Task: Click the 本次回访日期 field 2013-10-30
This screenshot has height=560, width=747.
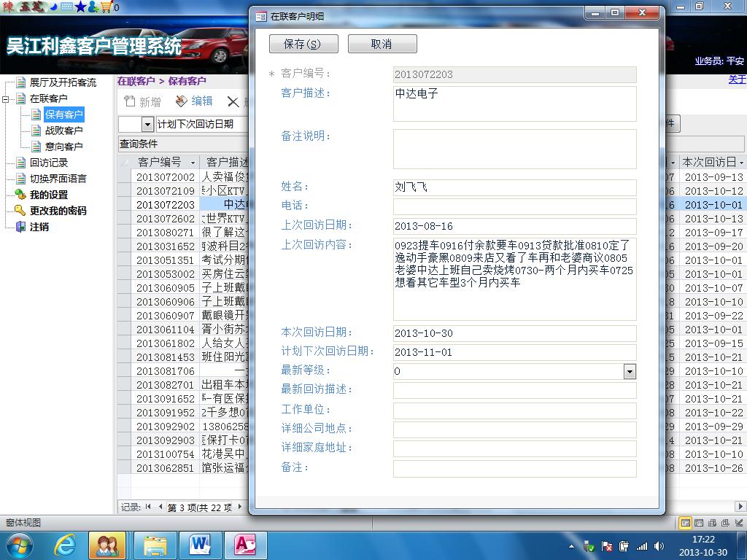Action: pyautogui.click(x=514, y=333)
